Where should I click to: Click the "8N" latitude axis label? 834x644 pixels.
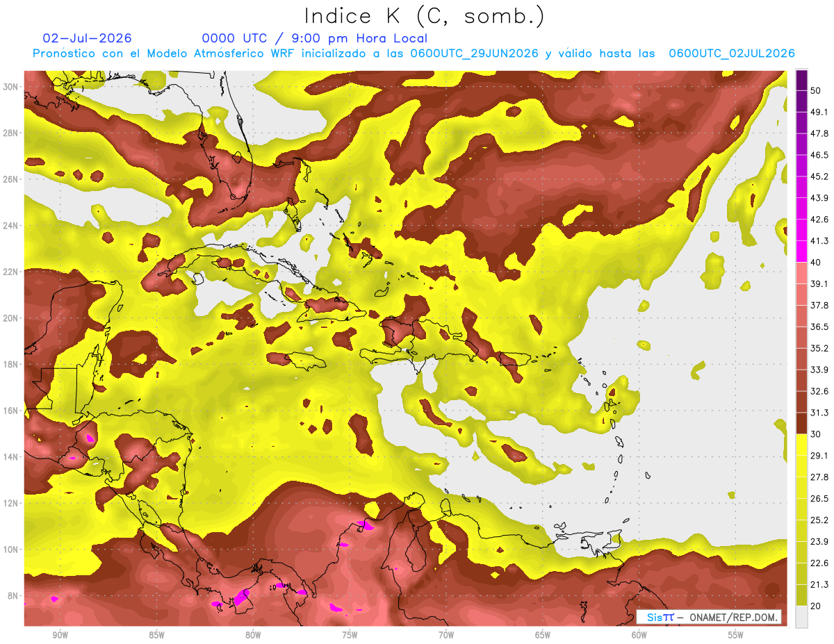pos(13,595)
